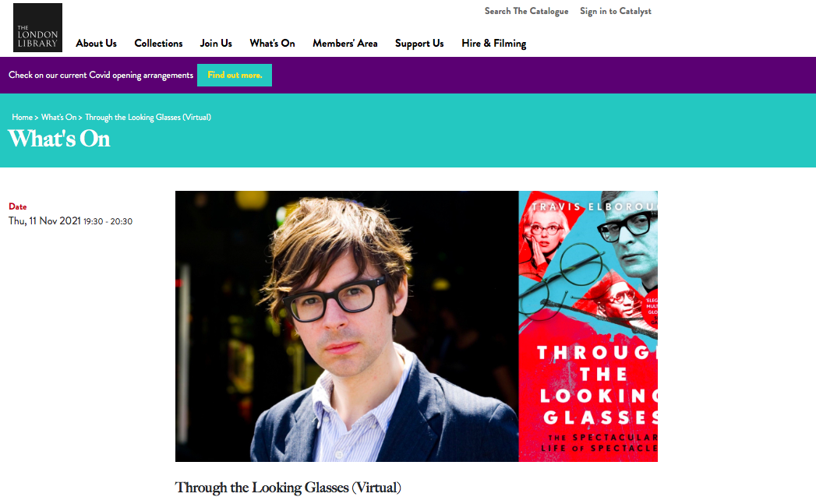This screenshot has width=816, height=504.
Task: Click The London Library logo
Action: [x=37, y=27]
